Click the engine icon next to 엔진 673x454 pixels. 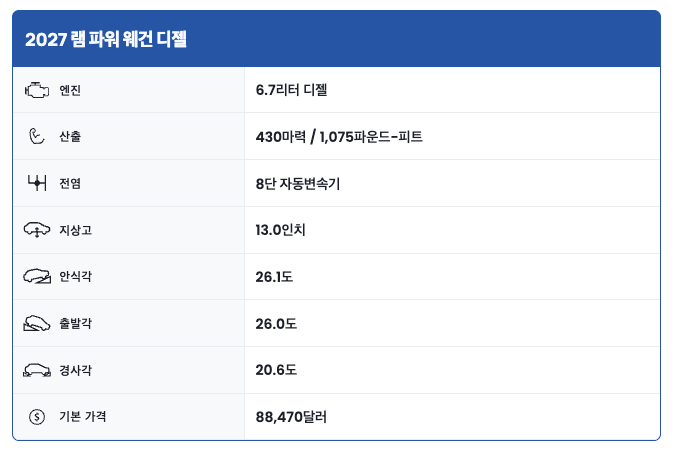pyautogui.click(x=37, y=90)
